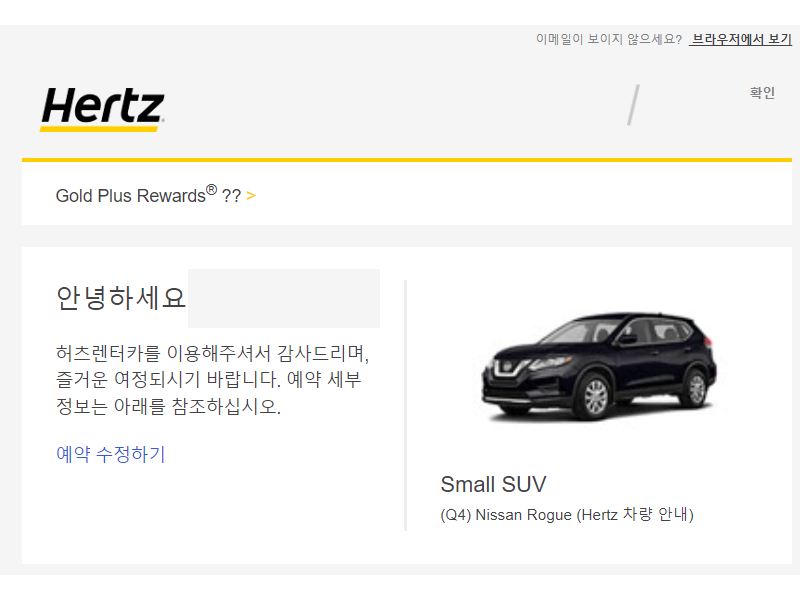Viewport: 800px width, 600px height.
Task: Click the orange arrow after Gold Plus Rewards
Action: pos(251,195)
